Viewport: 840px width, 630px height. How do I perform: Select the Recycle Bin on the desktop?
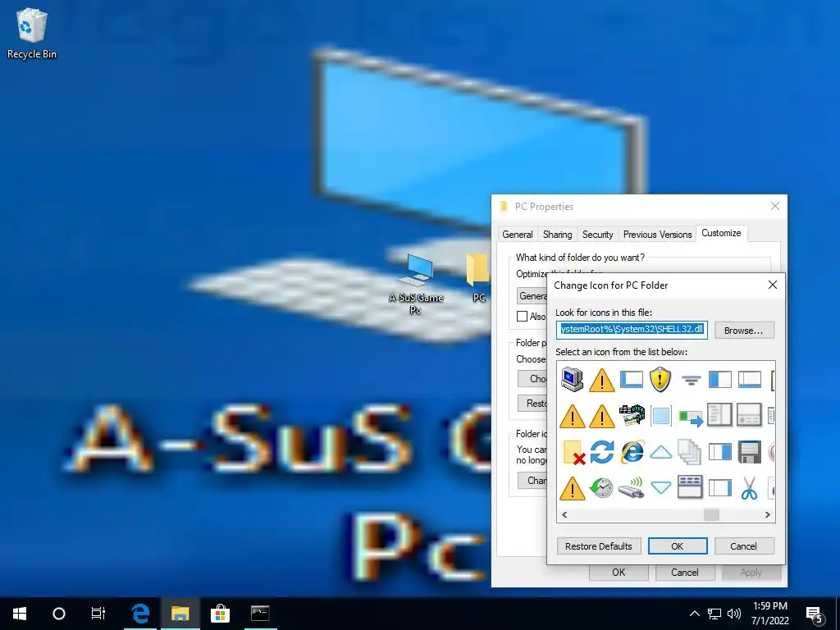click(x=32, y=33)
